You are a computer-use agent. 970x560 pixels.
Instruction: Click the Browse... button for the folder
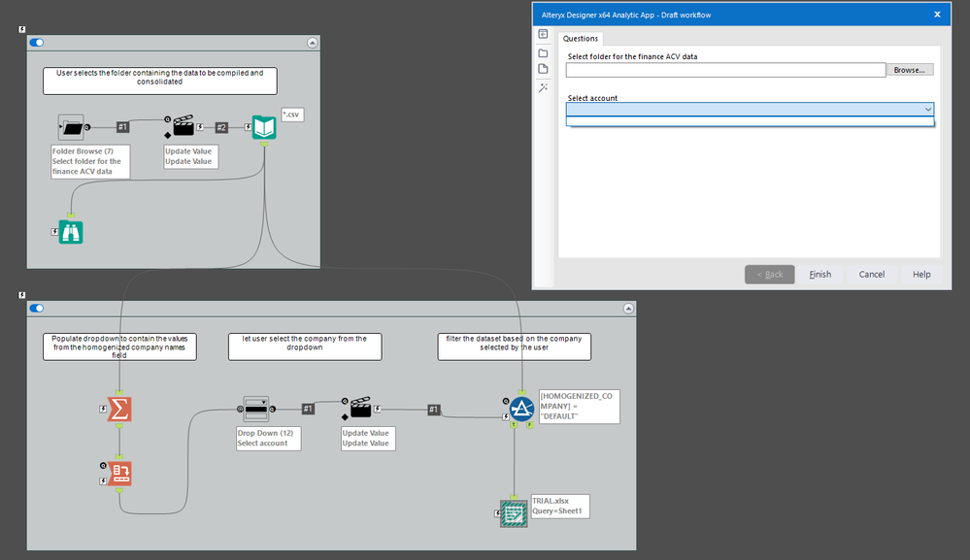click(x=910, y=70)
